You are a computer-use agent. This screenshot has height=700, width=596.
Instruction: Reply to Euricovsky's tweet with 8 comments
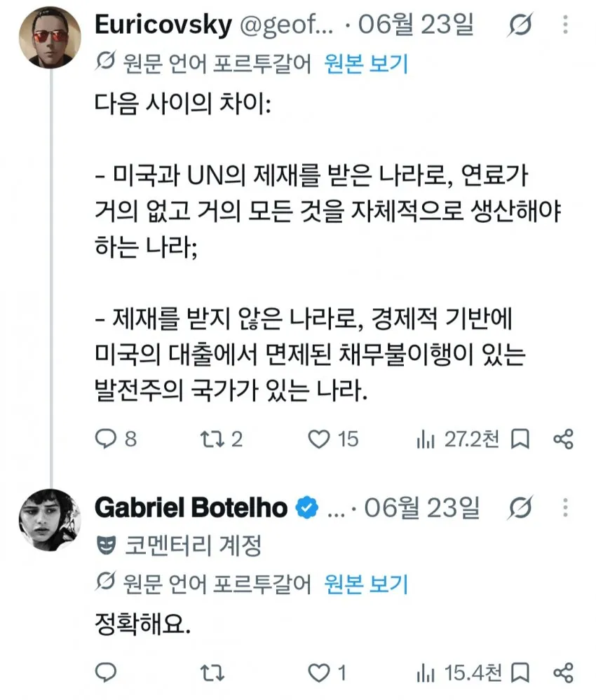[x=116, y=439]
